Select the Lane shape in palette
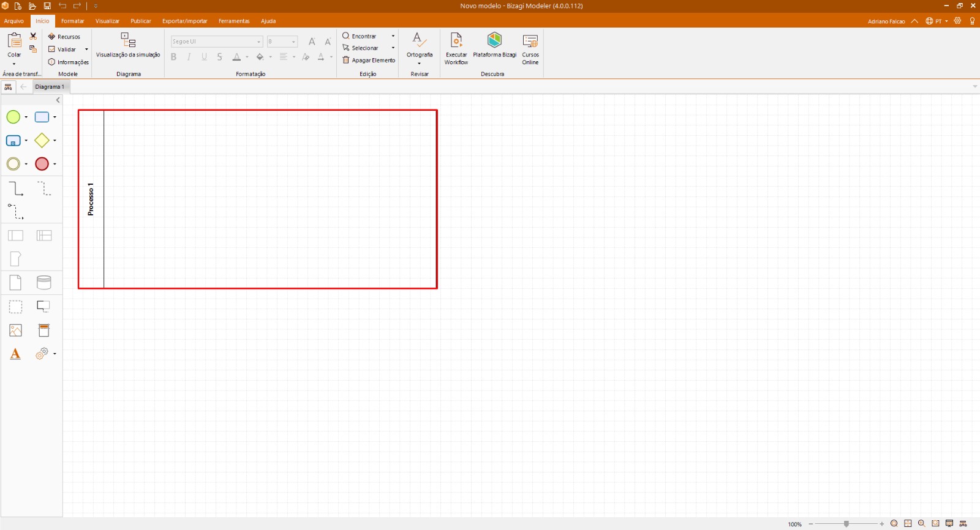Image resolution: width=980 pixels, height=530 pixels. tap(44, 236)
